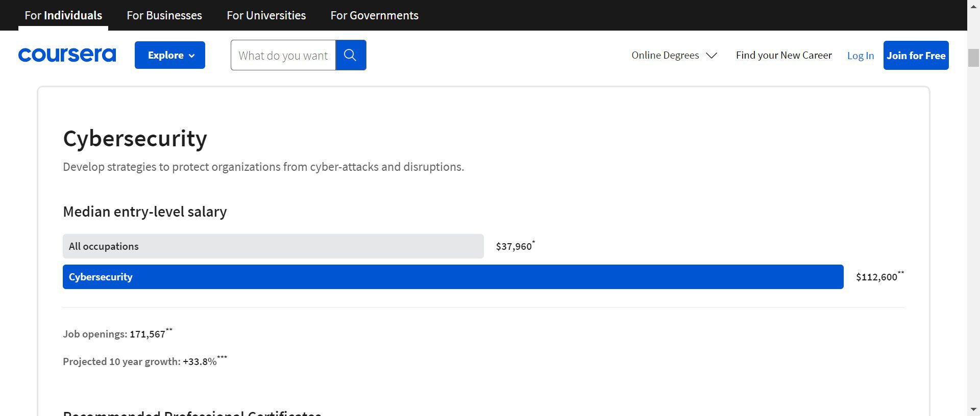Open the Online Degrees dropdown
The width and height of the screenshot is (980, 416).
point(665,55)
